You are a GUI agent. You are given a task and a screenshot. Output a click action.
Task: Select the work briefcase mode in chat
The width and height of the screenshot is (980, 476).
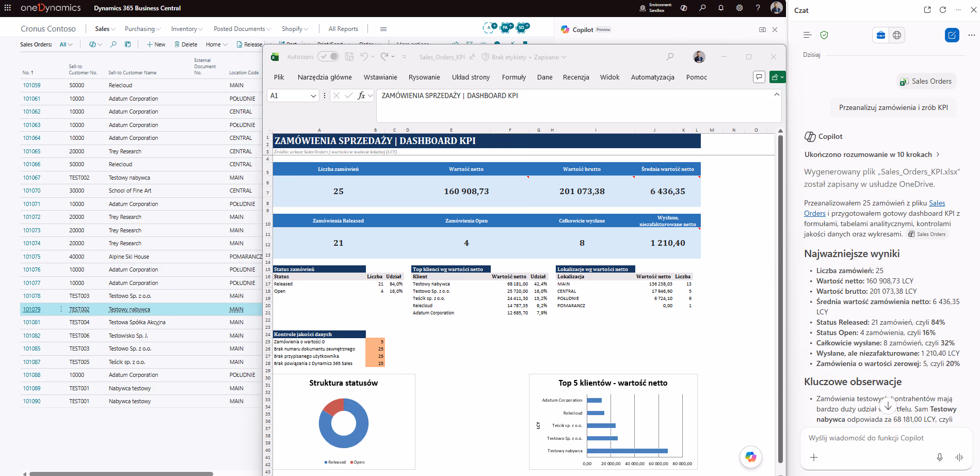pyautogui.click(x=881, y=35)
